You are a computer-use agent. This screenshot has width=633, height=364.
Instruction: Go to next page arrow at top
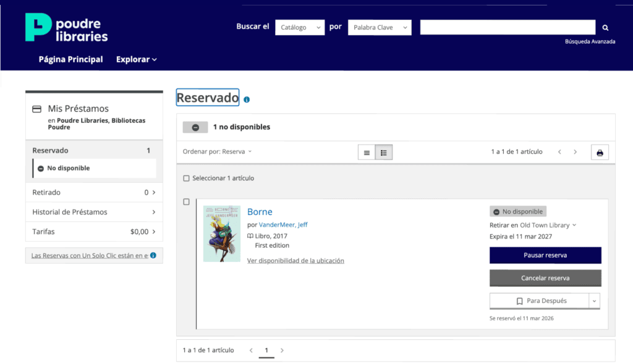point(576,152)
